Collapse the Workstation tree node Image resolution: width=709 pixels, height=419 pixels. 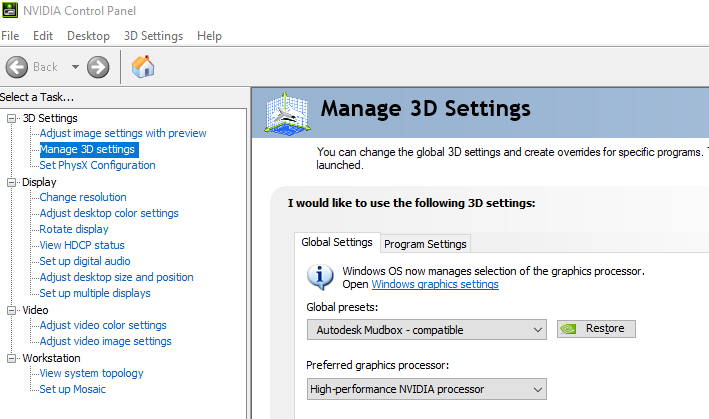pyautogui.click(x=12, y=358)
